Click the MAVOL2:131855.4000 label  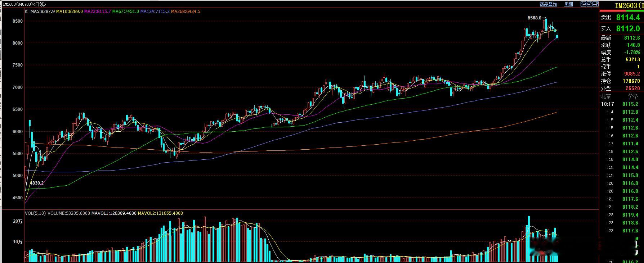coord(160,213)
